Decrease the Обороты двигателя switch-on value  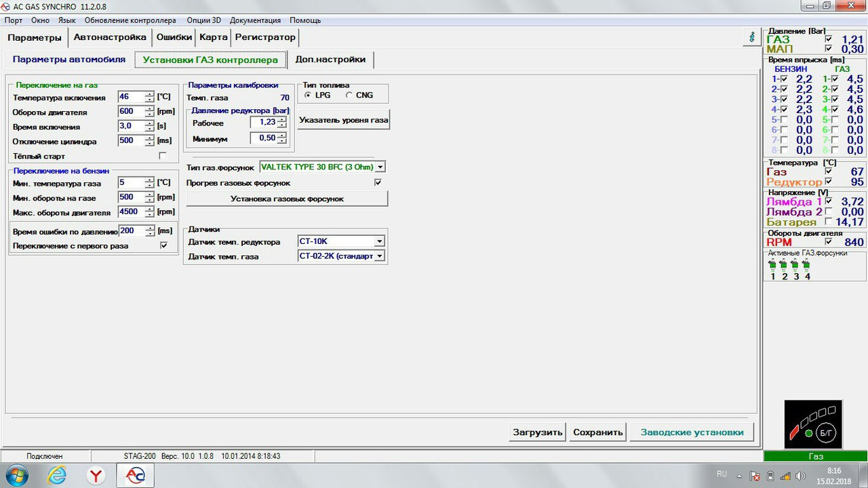(149, 115)
